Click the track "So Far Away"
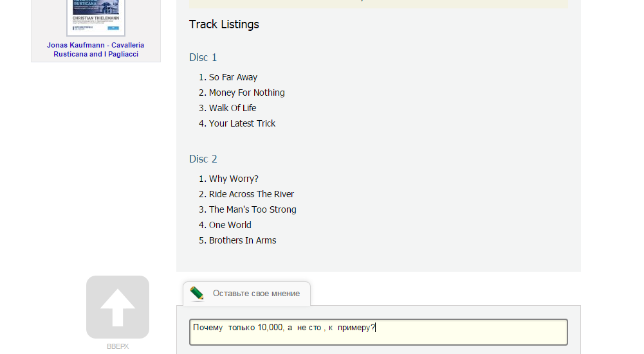 pos(233,77)
